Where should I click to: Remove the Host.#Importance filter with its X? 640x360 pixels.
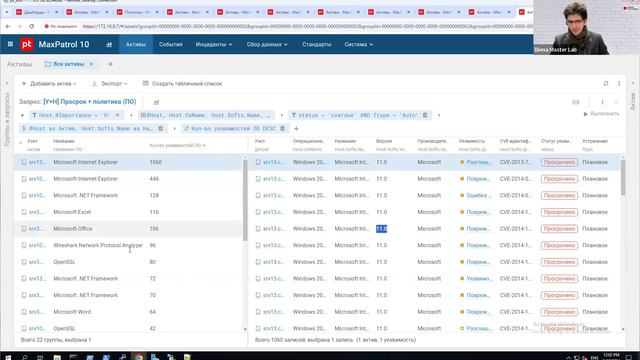click(118, 115)
